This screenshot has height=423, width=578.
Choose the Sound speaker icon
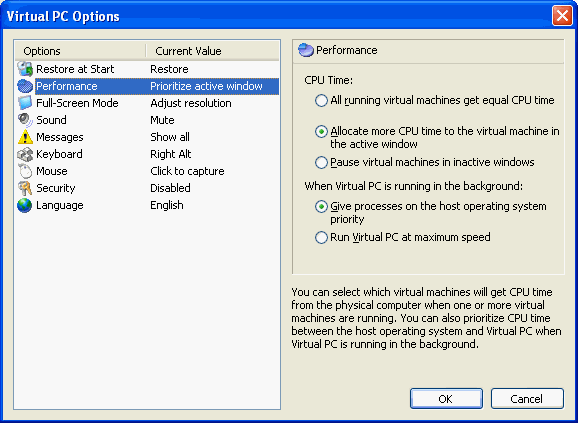point(25,120)
